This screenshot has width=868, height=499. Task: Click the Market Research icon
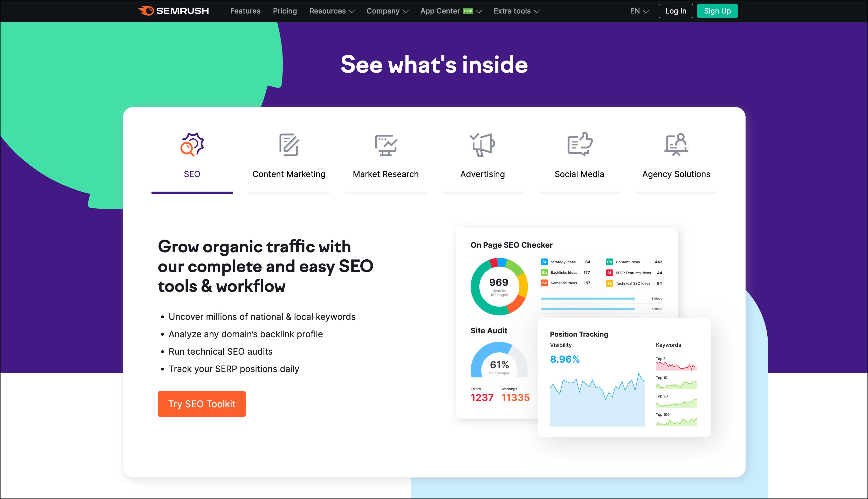pos(385,145)
